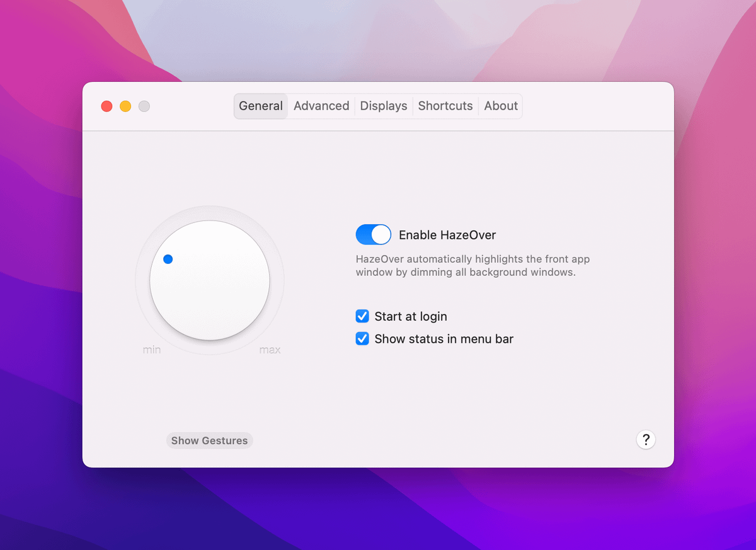Open help with the question mark button
Viewport: 756px width, 550px height.
click(x=646, y=440)
